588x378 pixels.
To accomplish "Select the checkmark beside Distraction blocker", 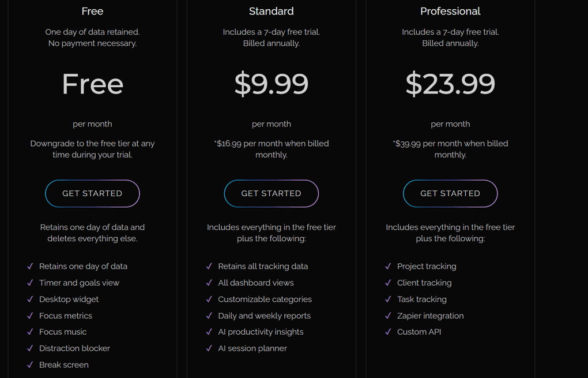I will [30, 348].
